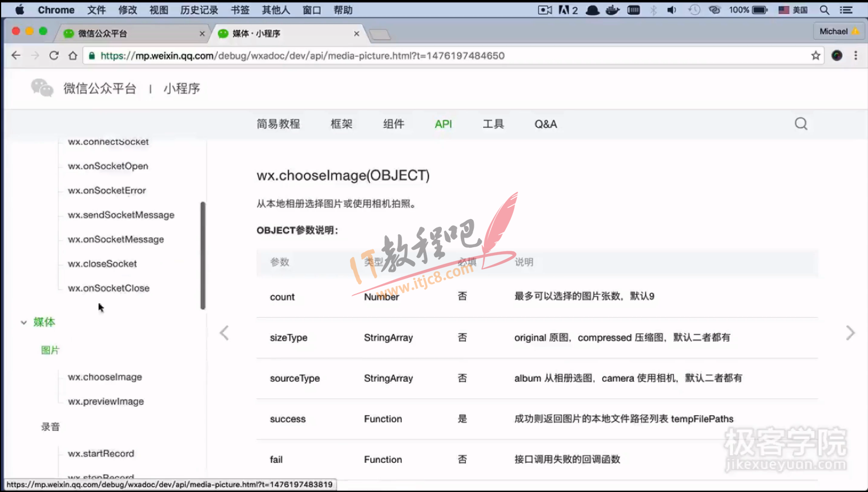Open the 美国 input source menu
The image size is (868, 492).
[793, 10]
